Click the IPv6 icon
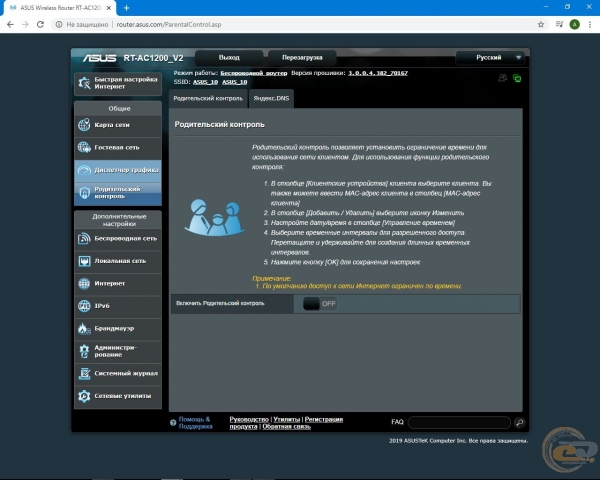Viewport: 600px width, 480px height. [84, 306]
